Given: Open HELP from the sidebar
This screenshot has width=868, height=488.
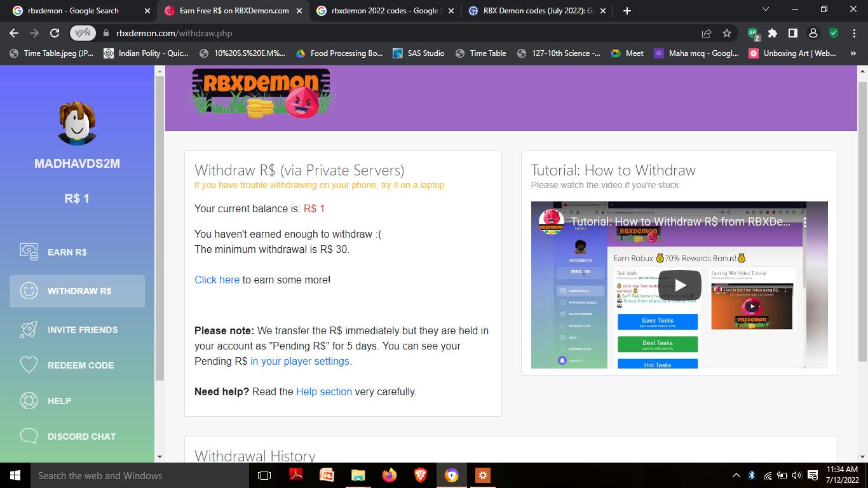Looking at the screenshot, I should click(x=77, y=401).
